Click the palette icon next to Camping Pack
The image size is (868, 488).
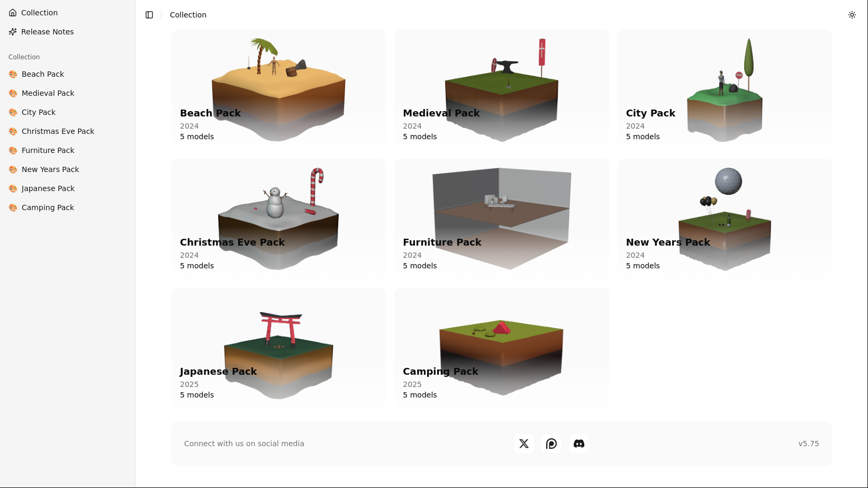13,207
